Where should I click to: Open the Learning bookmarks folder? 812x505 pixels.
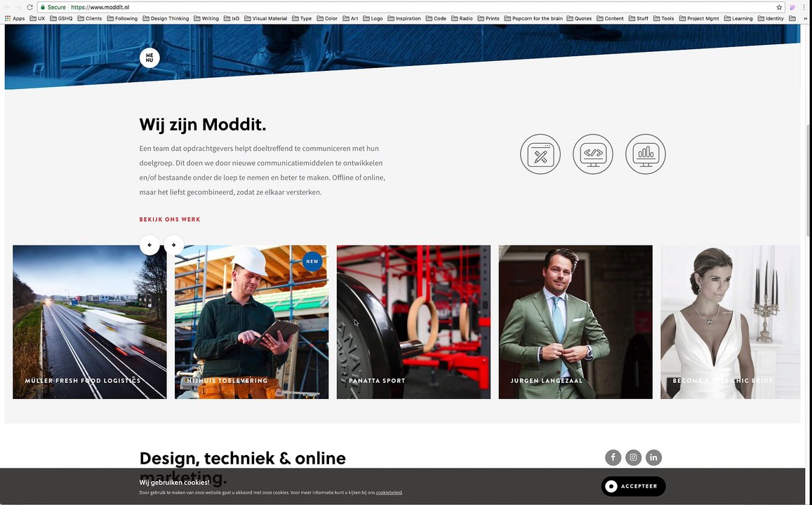738,18
